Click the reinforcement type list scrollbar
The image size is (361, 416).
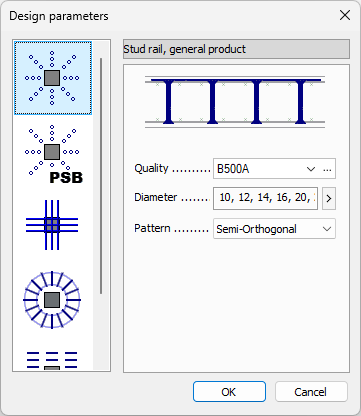[101, 176]
